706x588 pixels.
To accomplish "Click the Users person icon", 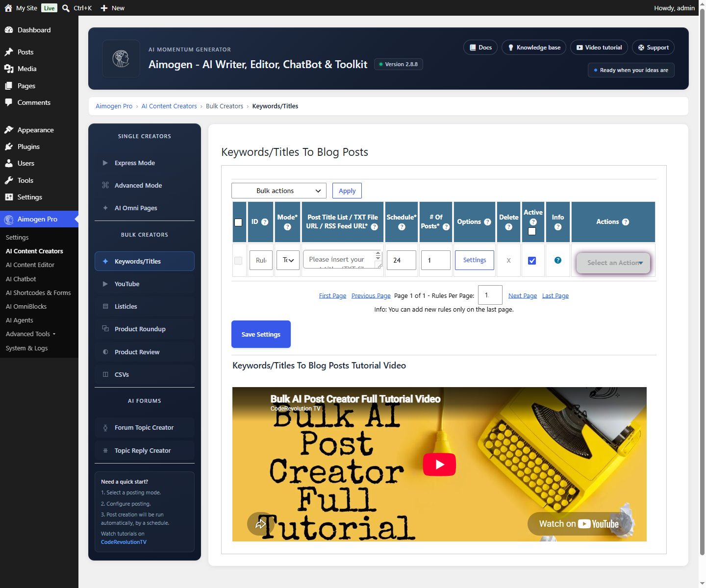I will [x=9, y=163].
